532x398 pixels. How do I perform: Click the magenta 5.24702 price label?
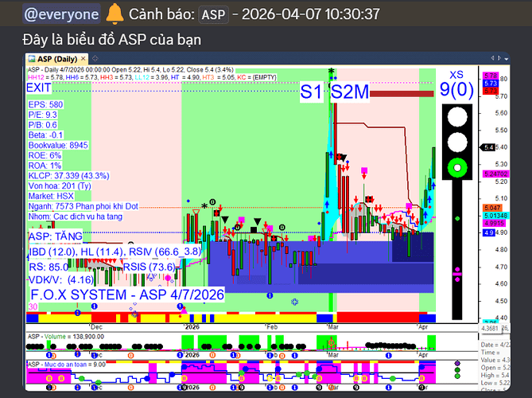tap(495, 174)
